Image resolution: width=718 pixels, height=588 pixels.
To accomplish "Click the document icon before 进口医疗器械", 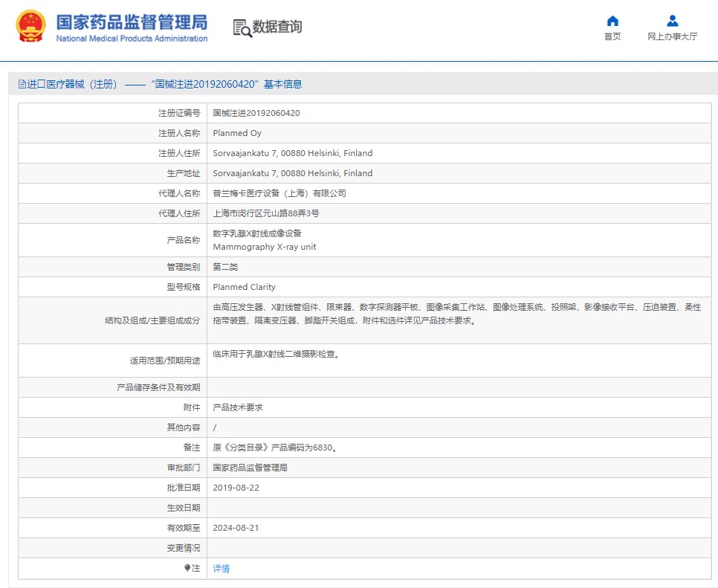I will pos(22,84).
